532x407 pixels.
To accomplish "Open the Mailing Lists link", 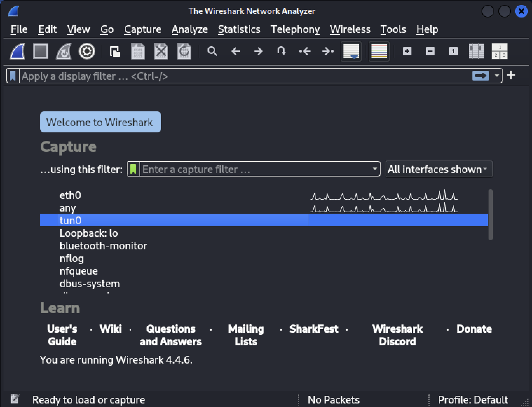I will click(246, 335).
